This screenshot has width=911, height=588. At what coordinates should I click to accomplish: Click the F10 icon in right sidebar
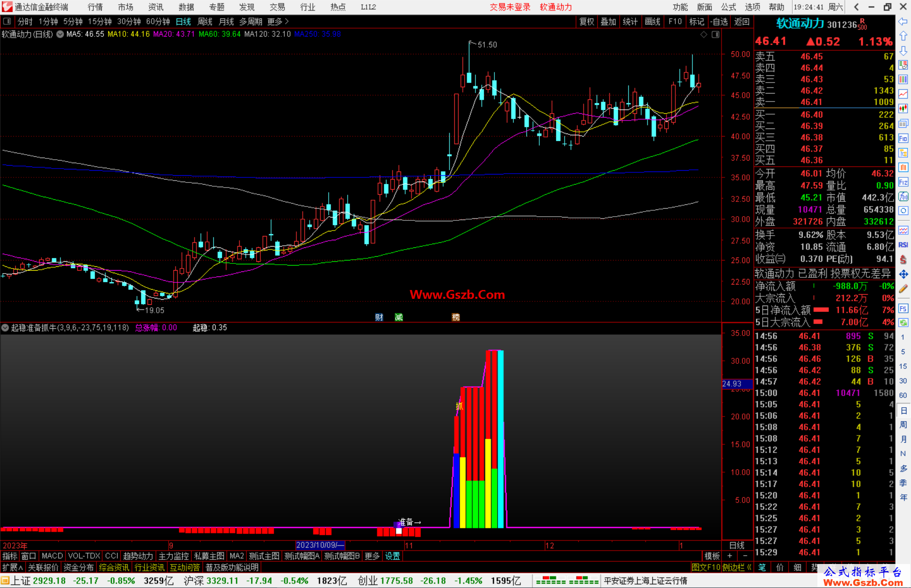click(x=903, y=138)
